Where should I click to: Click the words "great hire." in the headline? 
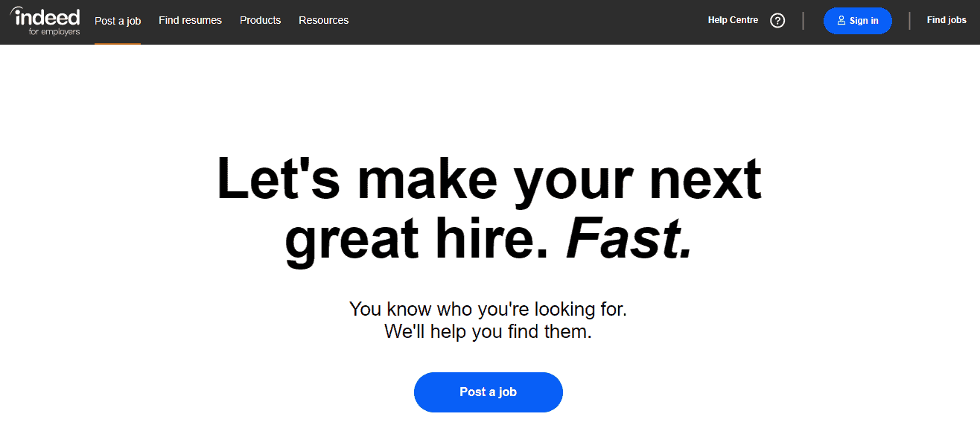click(x=417, y=240)
